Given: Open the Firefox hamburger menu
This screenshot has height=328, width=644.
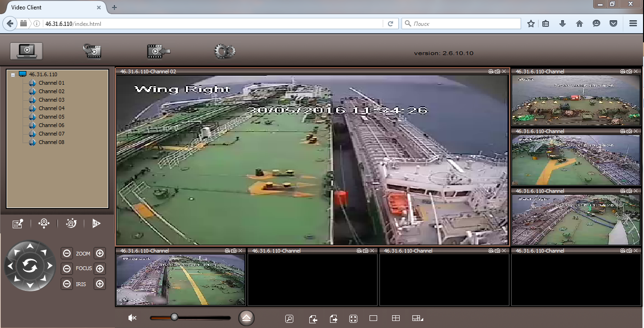Looking at the screenshot, I should coord(633,24).
